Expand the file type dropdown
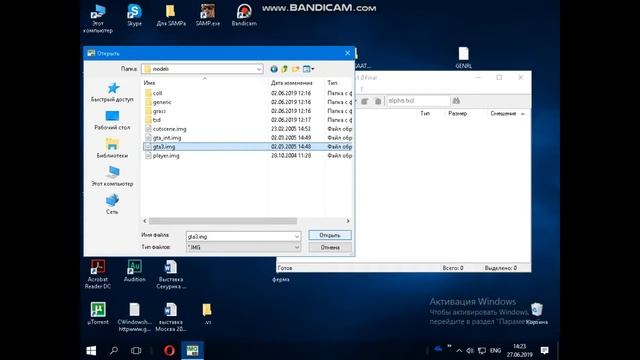 (x=297, y=247)
